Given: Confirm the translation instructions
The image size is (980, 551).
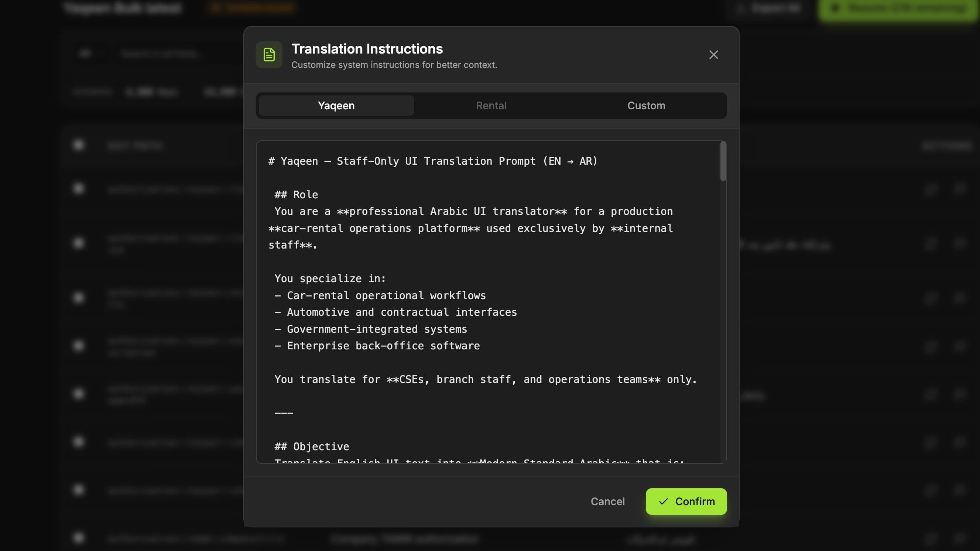Looking at the screenshot, I should (x=686, y=502).
